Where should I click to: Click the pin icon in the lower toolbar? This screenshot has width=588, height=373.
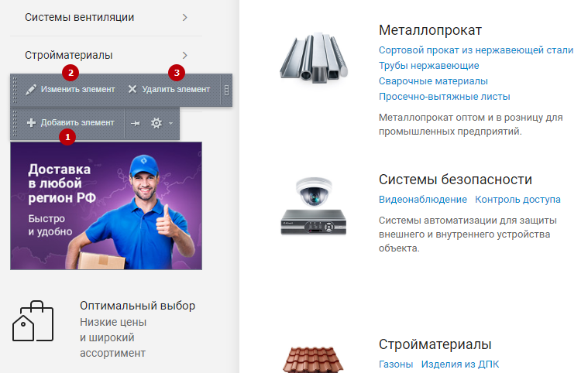136,123
